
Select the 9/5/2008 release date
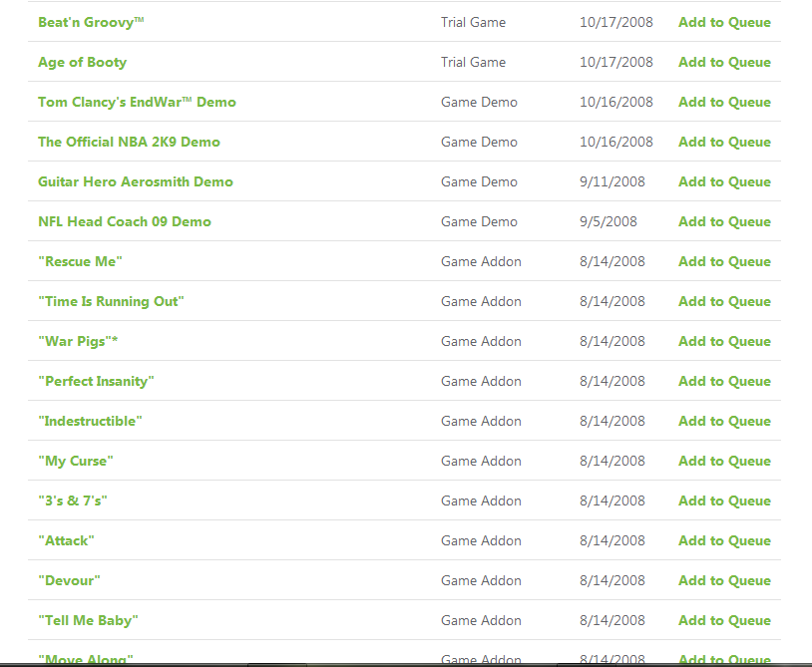coord(609,221)
